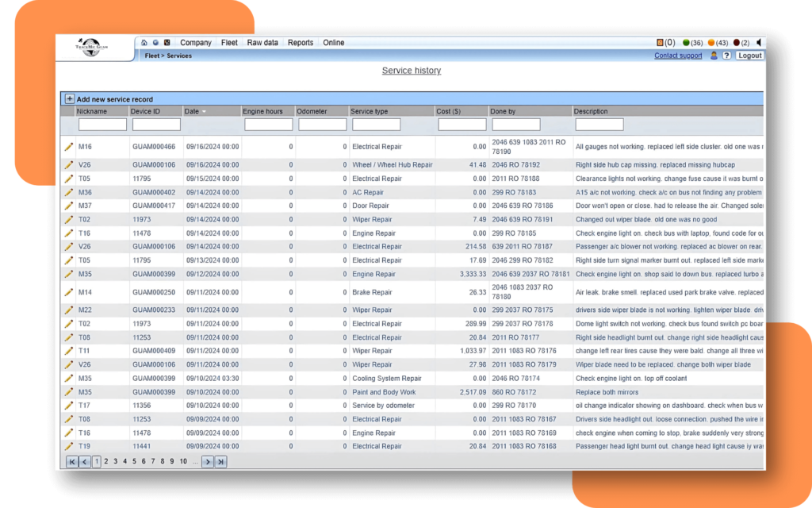This screenshot has width=812, height=508.
Task: Click the Logout button
Action: tap(749, 56)
